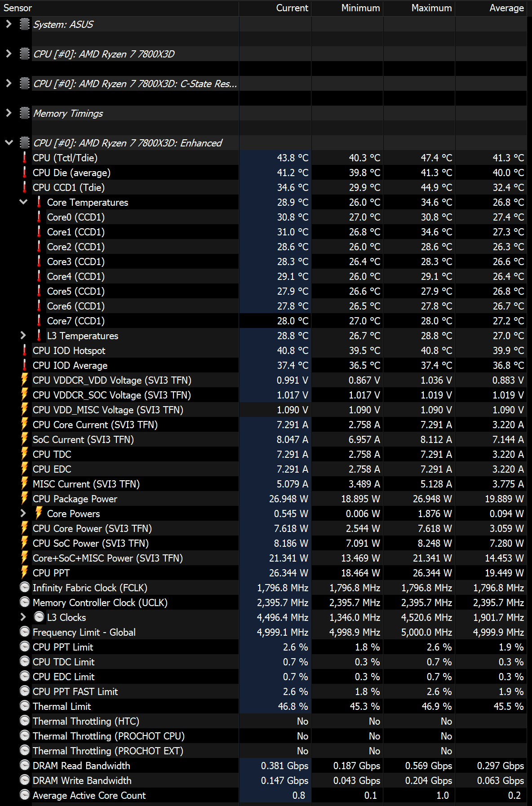Click the lightning icon for Core Powers
532x806 pixels.
coord(39,514)
